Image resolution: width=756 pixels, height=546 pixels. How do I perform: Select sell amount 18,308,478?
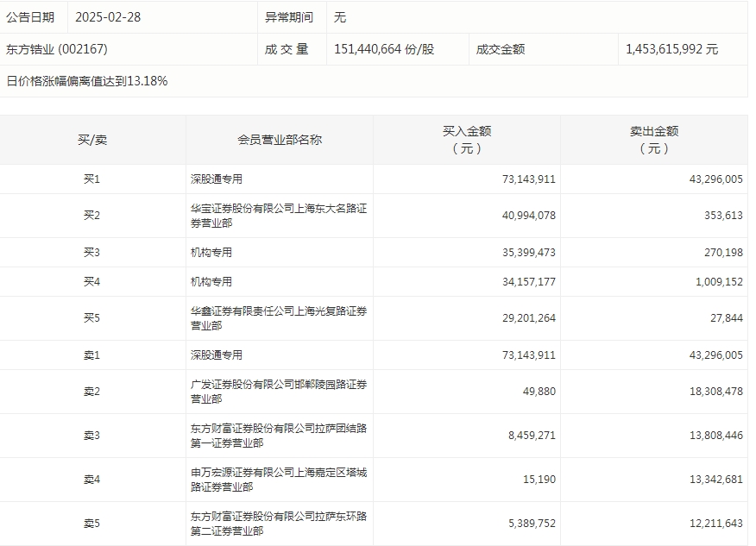716,392
